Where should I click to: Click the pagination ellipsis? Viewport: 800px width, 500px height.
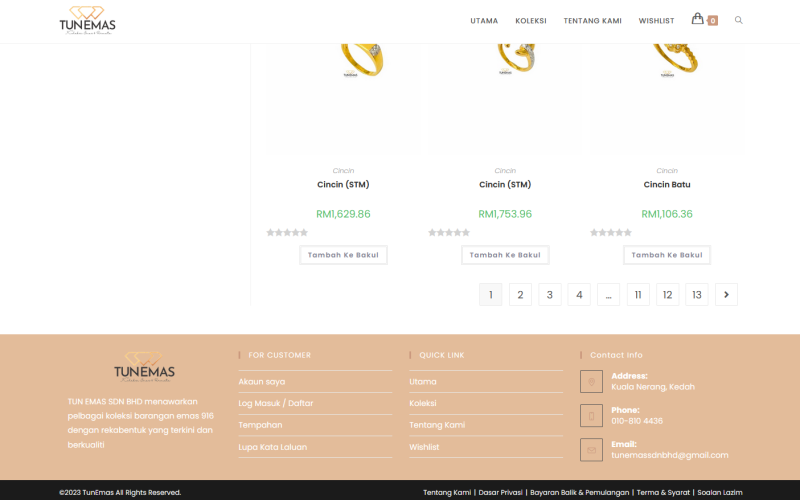[608, 294]
